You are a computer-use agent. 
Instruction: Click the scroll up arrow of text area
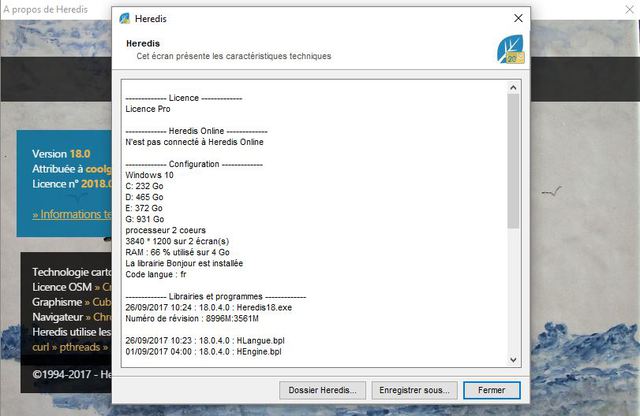coord(513,87)
